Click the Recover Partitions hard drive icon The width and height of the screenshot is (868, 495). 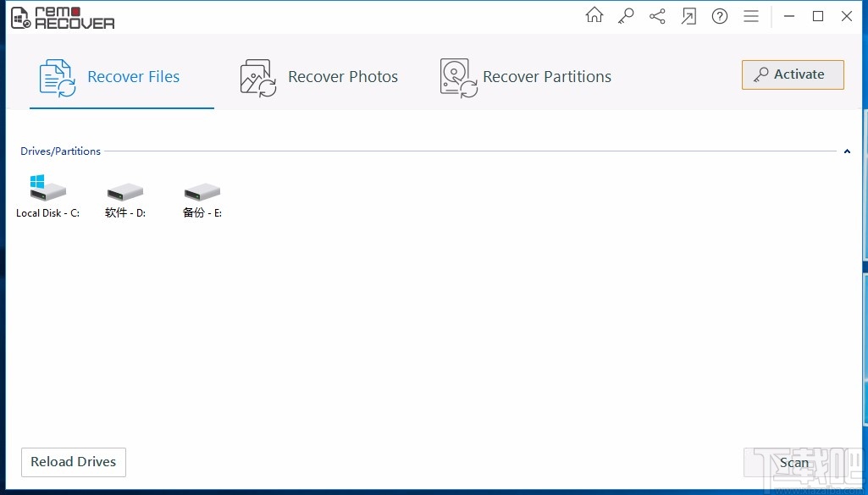click(x=457, y=76)
